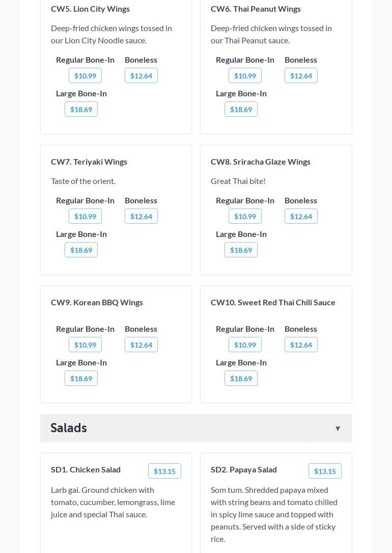Open the CW9. Korean BBQ Wings title
392x553 pixels.
click(97, 302)
